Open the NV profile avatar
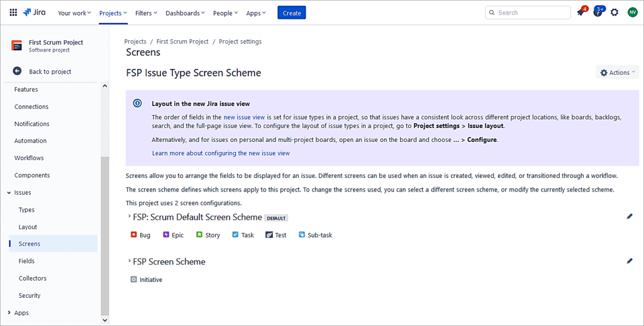 pos(633,13)
